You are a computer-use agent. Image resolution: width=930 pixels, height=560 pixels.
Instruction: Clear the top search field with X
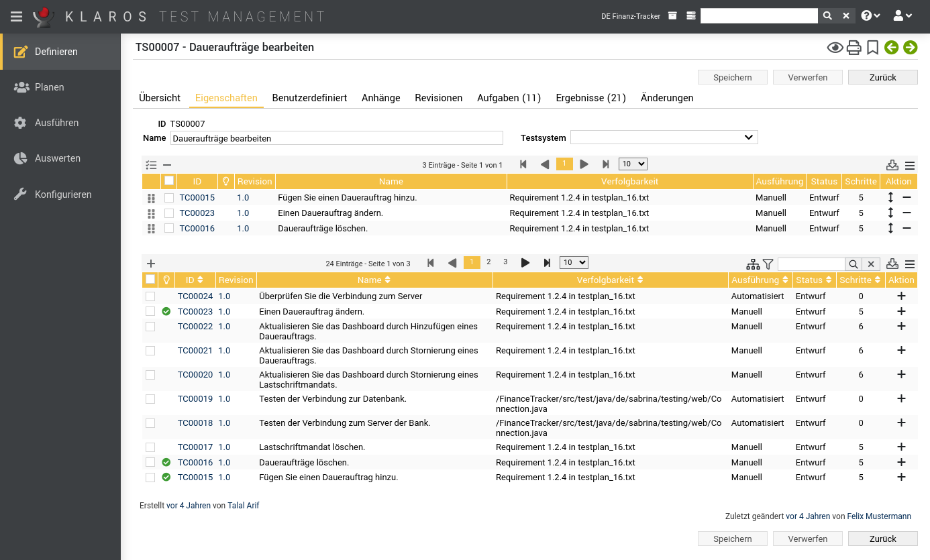click(846, 16)
